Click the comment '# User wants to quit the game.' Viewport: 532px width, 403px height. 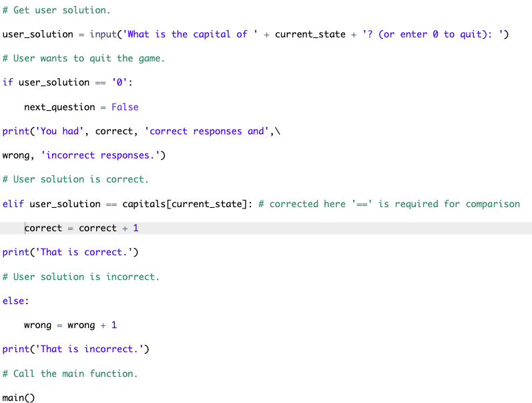[x=83, y=58]
